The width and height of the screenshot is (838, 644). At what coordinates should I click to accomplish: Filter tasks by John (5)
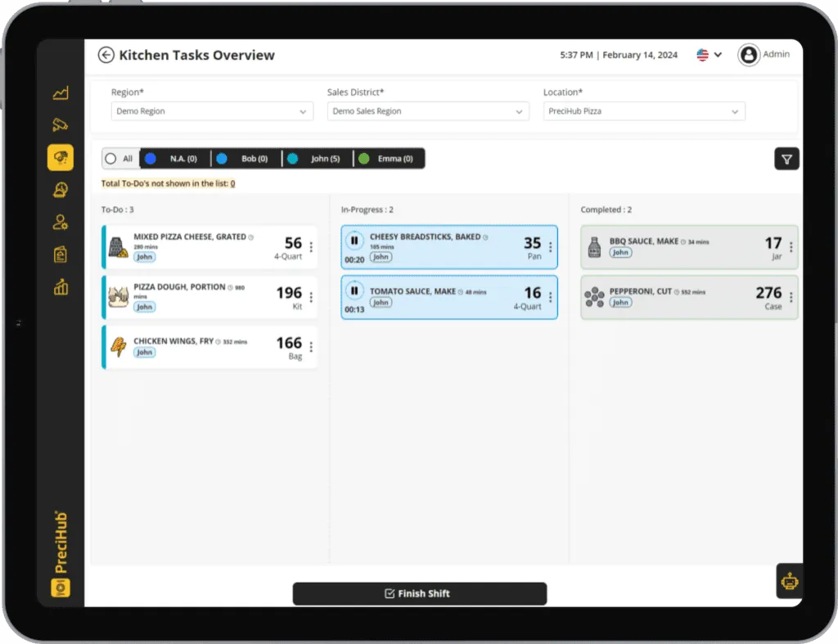point(318,159)
